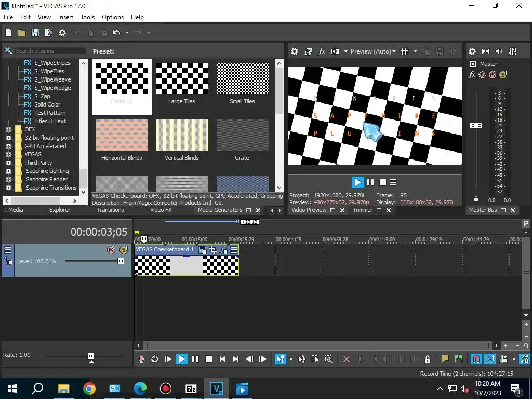
Task: Open Event FX on Checkerboard event
Action: [223, 250]
